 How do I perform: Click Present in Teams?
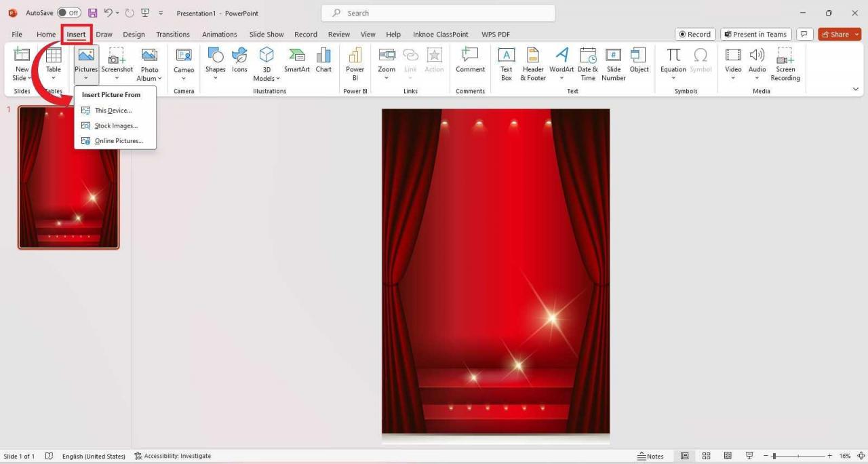(755, 34)
